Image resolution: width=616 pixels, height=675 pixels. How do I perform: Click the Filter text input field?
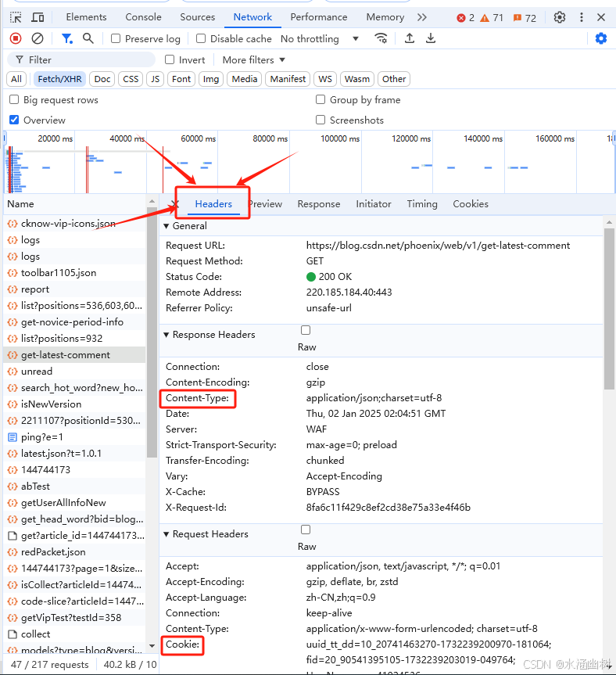pyautogui.click(x=81, y=60)
